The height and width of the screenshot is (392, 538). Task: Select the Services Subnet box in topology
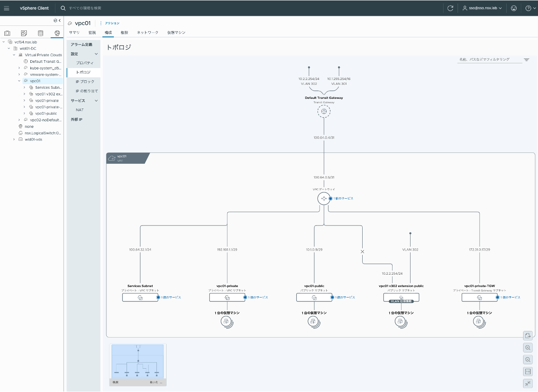(140, 298)
